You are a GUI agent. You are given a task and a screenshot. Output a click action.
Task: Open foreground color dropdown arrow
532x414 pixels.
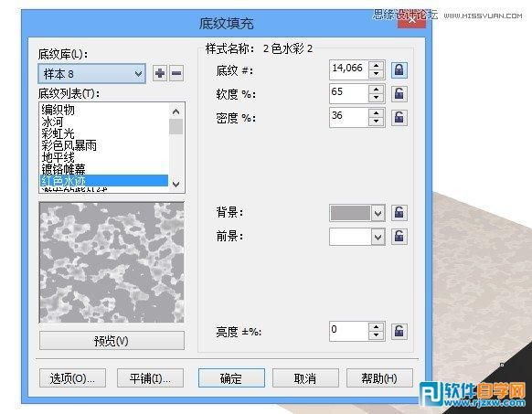pyautogui.click(x=378, y=237)
